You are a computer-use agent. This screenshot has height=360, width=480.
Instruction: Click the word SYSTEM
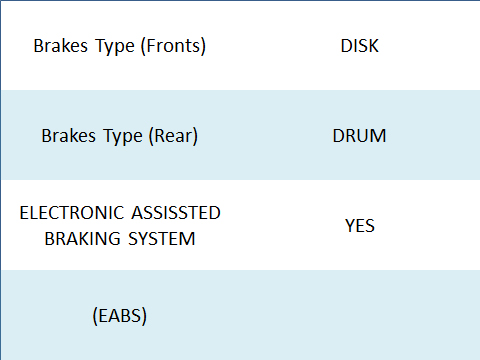tap(162, 239)
